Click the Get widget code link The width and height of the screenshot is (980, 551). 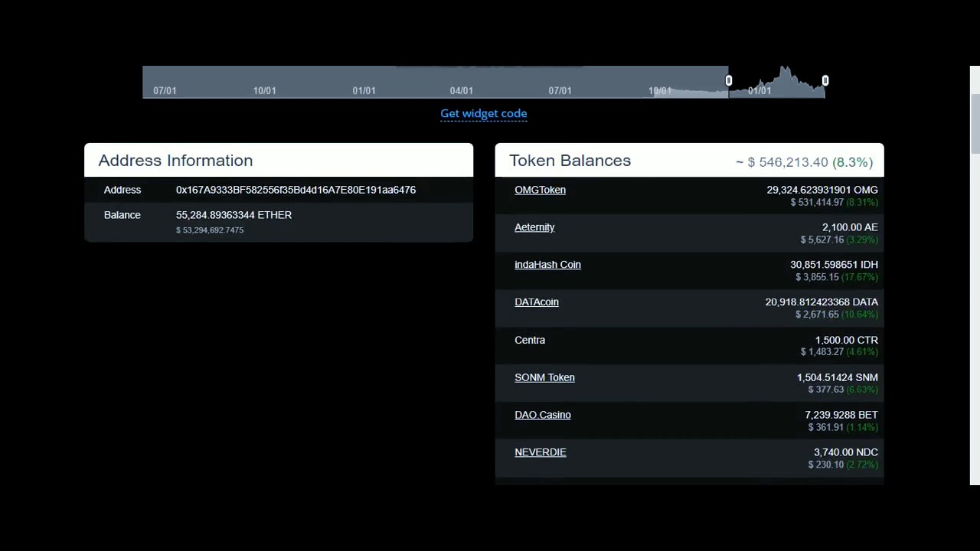[x=483, y=113]
